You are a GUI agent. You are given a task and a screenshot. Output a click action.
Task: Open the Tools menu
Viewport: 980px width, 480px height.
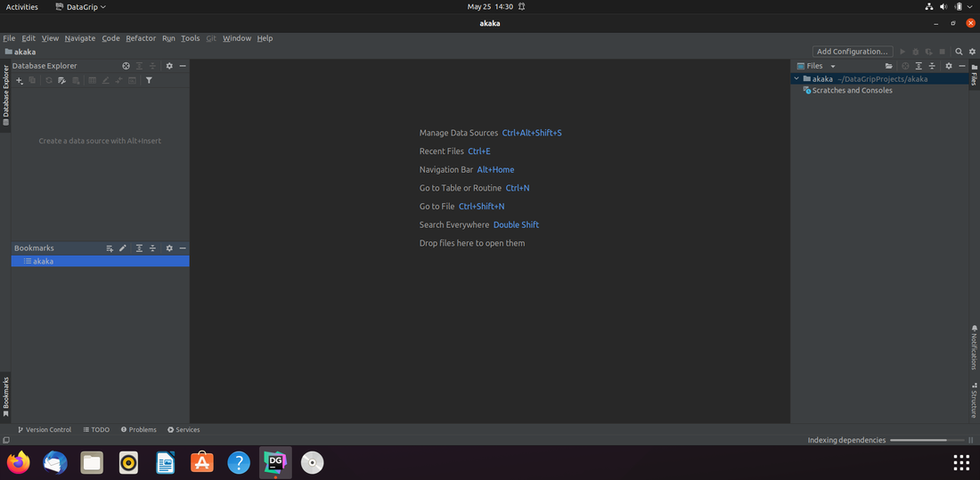(x=191, y=38)
